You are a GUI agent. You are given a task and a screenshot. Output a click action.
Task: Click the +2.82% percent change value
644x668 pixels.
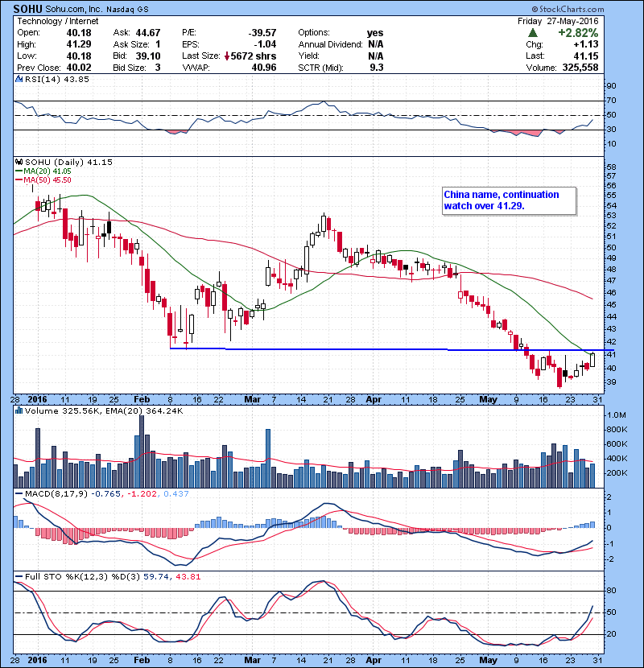click(578, 33)
